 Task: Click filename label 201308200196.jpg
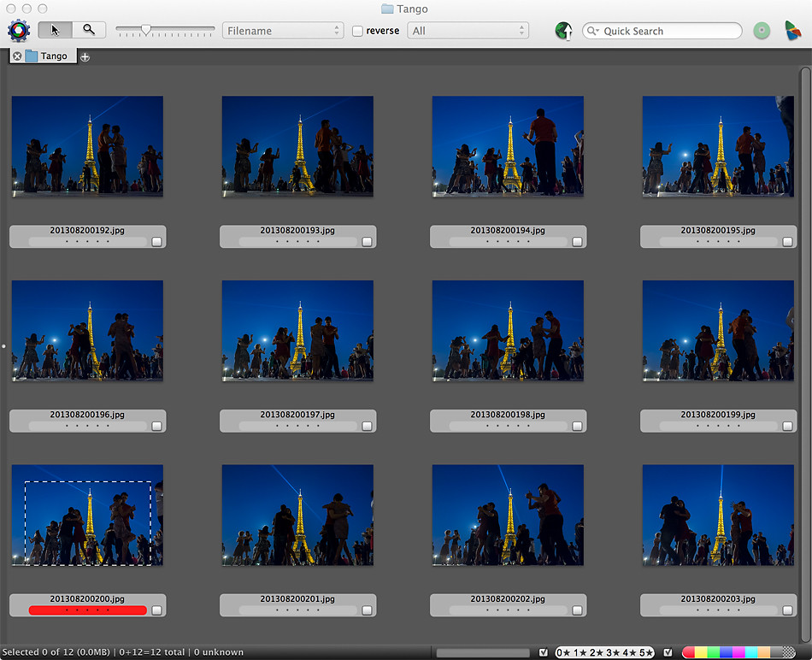point(87,415)
